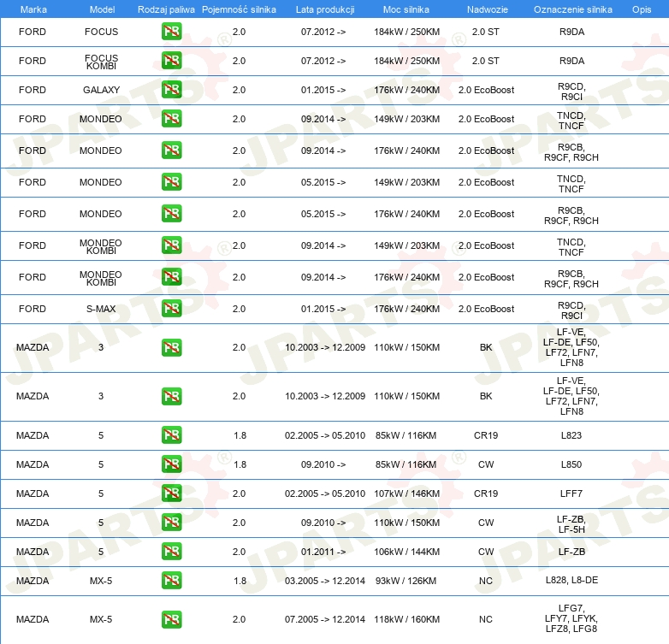Click the fuel icon in the FORD FOCUS KOMBI row

tap(171, 61)
